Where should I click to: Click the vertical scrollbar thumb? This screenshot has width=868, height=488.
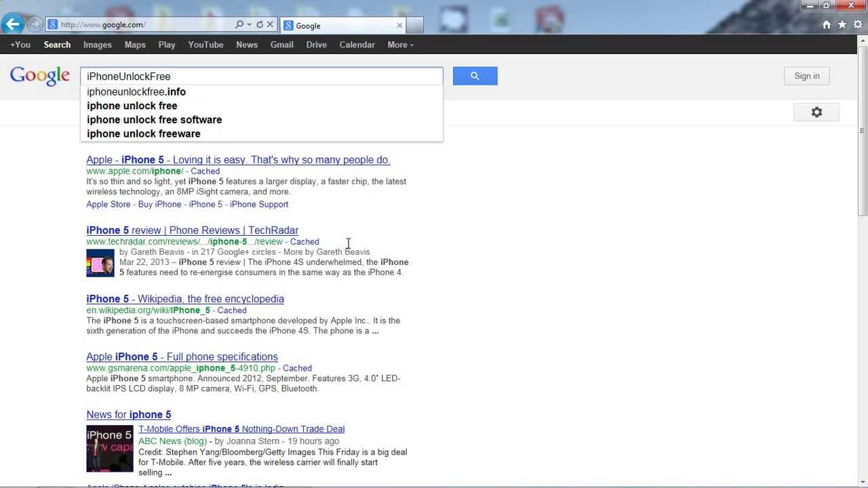click(863, 131)
